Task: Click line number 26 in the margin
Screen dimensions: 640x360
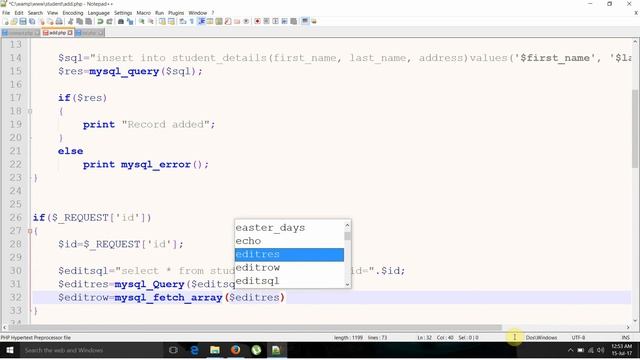Action: [16, 218]
